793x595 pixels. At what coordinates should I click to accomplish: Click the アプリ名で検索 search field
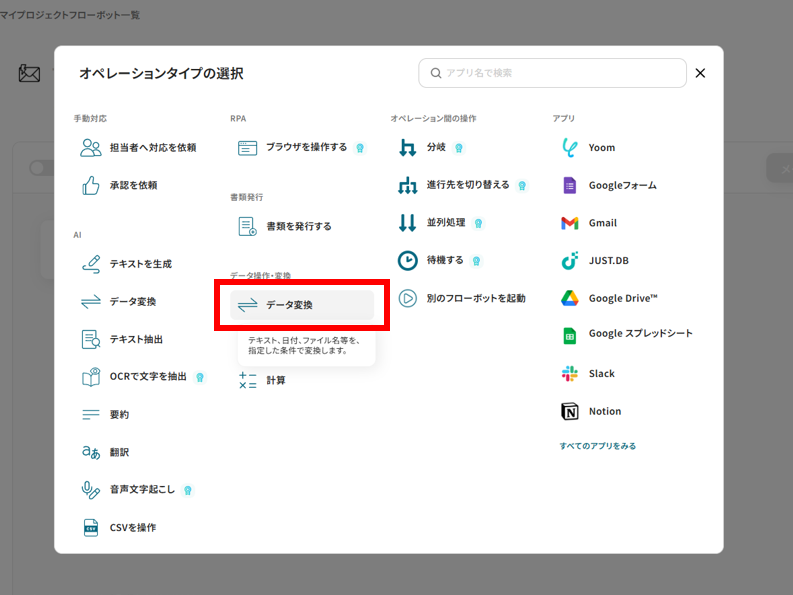tap(560, 73)
